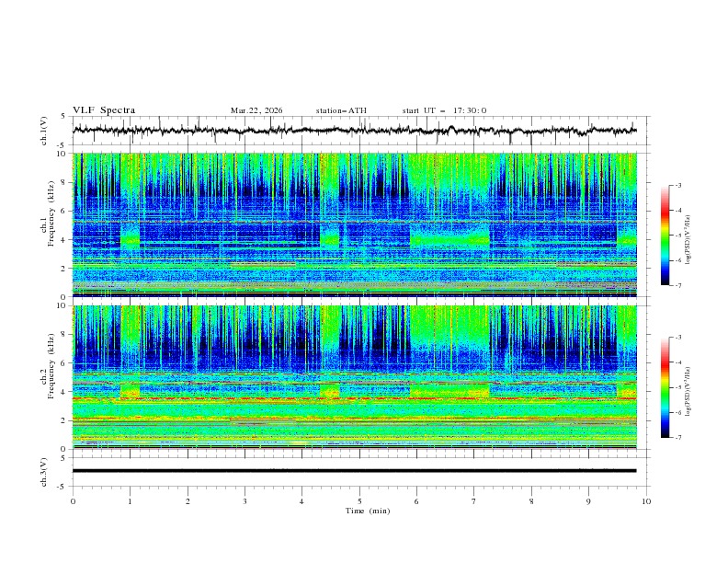728x563 pixels.
Task: Click the "ch.1(V)" waveform axis label
Action: (44, 131)
